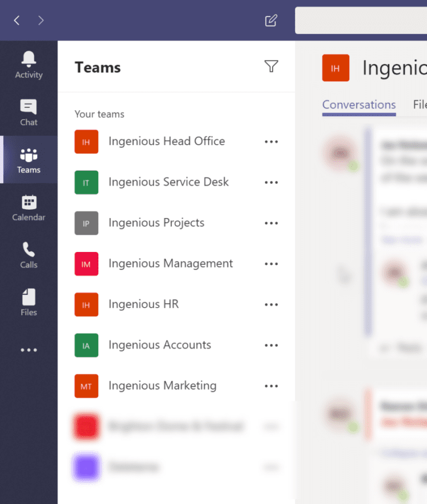427x504 pixels.
Task: Click the Ingenious HR team icon
Action: point(86,304)
